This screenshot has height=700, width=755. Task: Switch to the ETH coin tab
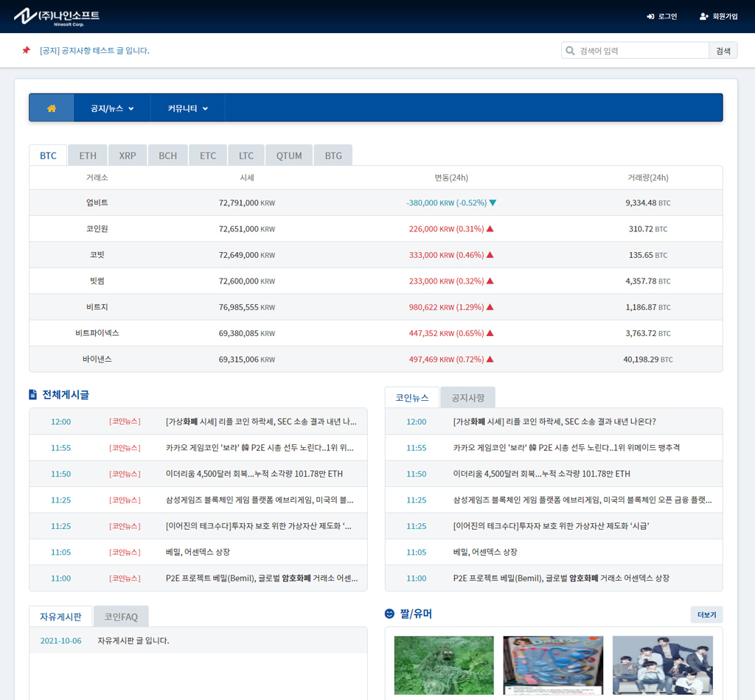pos(88,155)
